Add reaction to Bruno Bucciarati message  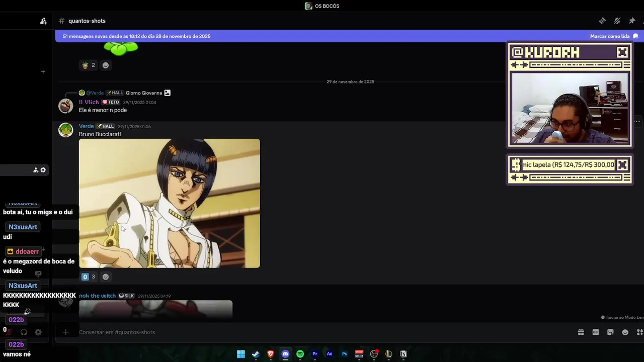(106, 277)
